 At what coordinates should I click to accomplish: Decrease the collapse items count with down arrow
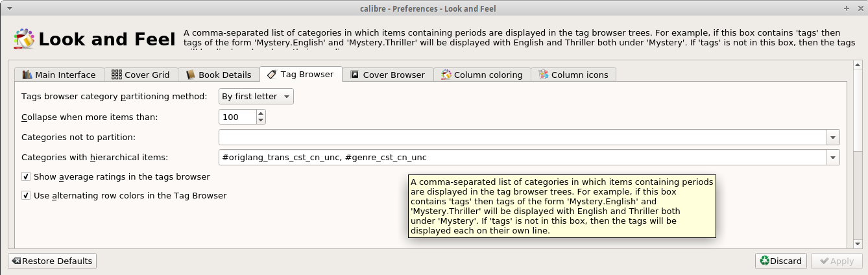click(x=261, y=121)
